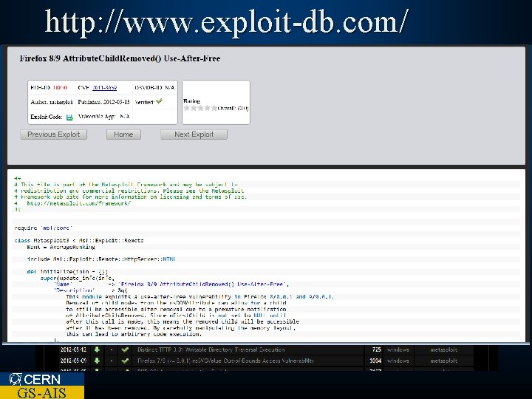
Task: Click the 'Name' code line
Action: tap(171, 284)
